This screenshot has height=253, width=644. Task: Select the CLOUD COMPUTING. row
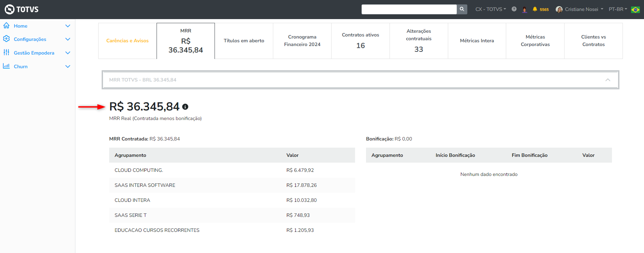click(232, 170)
